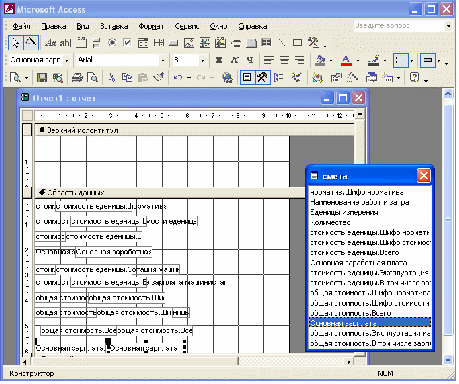
Task: Click the Save icon
Action: click(42, 78)
